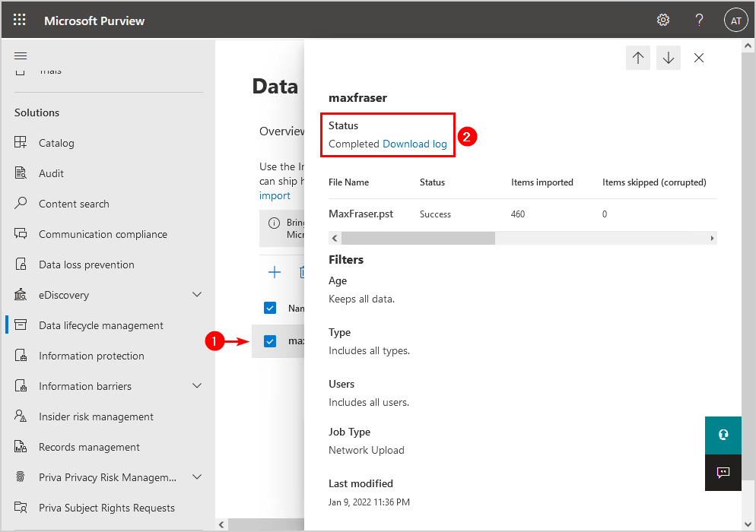Uncheck the maxfraser import job checkbox
Viewport: 756px width, 532px height.
click(270, 340)
